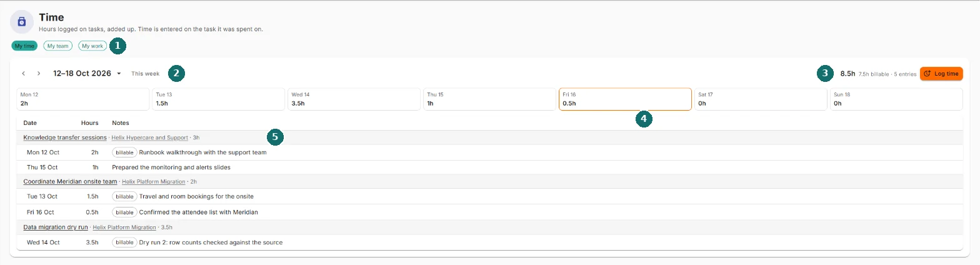Click the Mon 12 Oct entry date

pyautogui.click(x=43, y=152)
